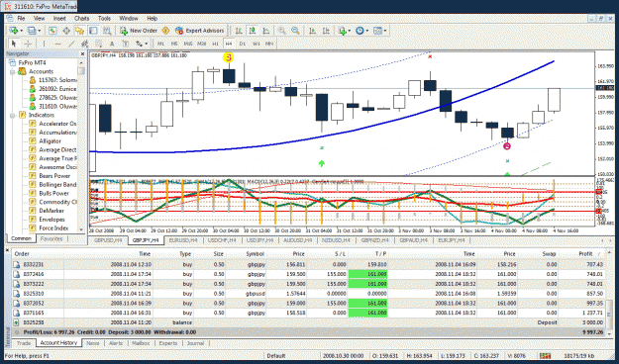Select the Fibonacci Retracement tool
This screenshot has height=364, width=619.
point(98,44)
